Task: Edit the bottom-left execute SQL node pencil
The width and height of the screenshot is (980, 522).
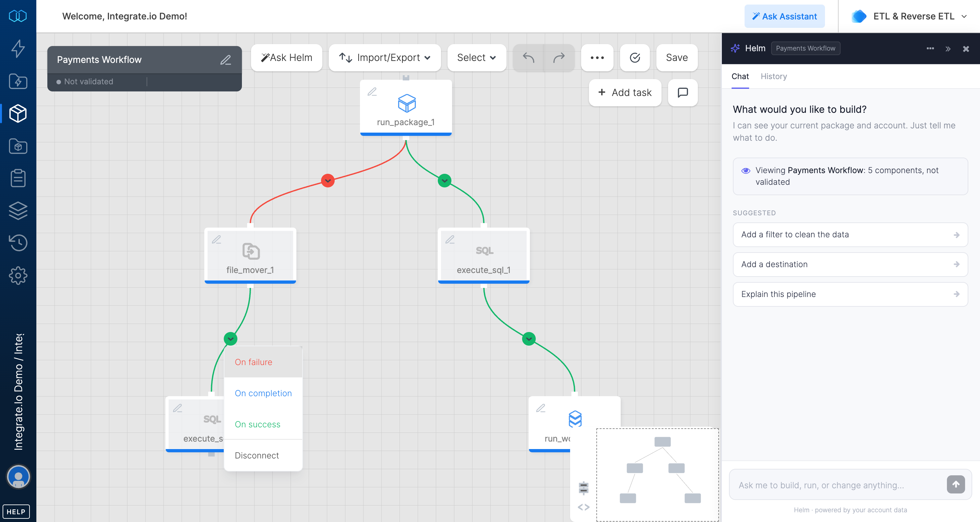Action: point(178,408)
